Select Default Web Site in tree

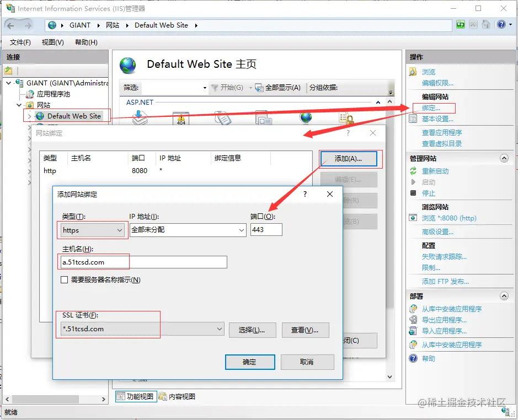[74, 116]
